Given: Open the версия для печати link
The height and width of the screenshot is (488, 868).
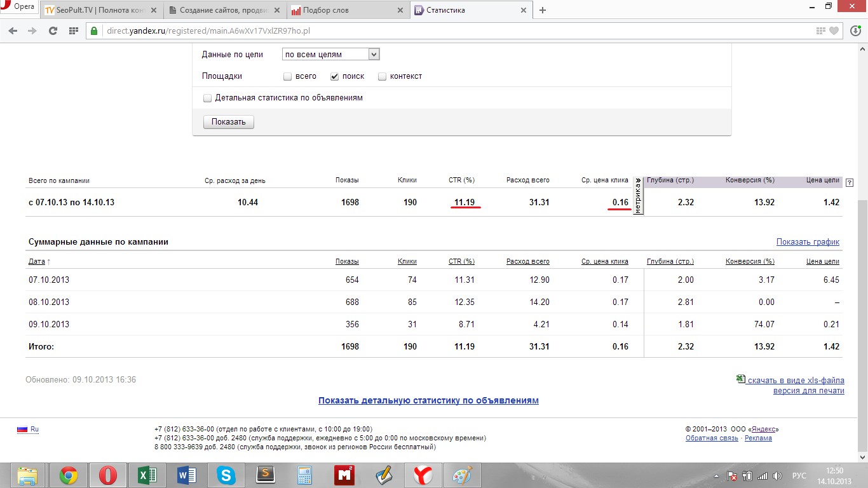Looking at the screenshot, I should click(x=809, y=391).
